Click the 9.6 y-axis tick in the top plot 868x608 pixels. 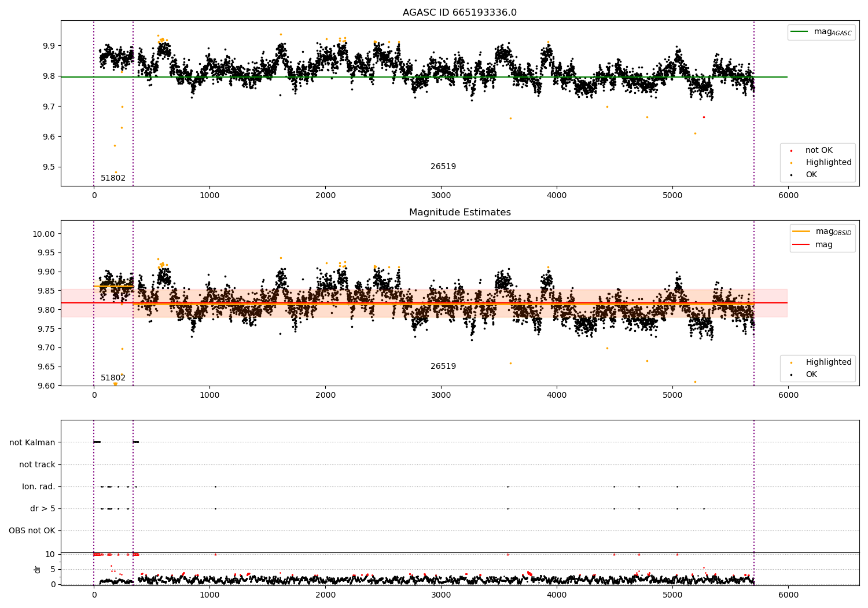(x=48, y=137)
